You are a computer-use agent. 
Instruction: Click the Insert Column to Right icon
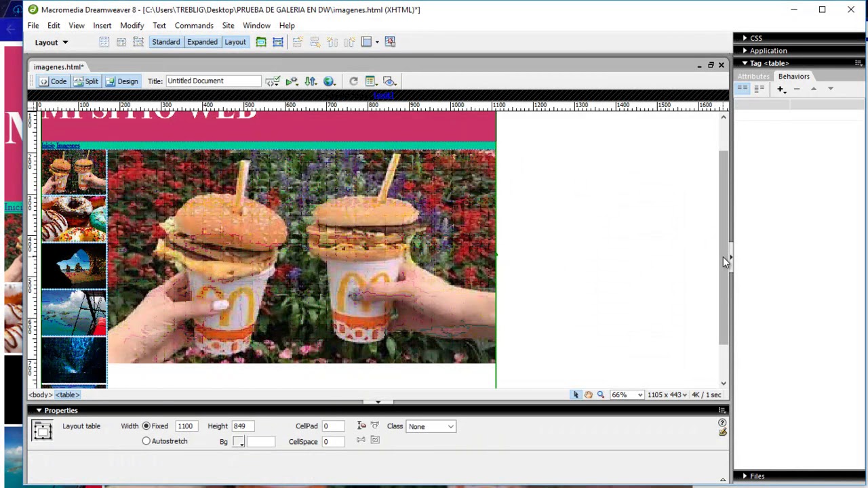coord(349,42)
